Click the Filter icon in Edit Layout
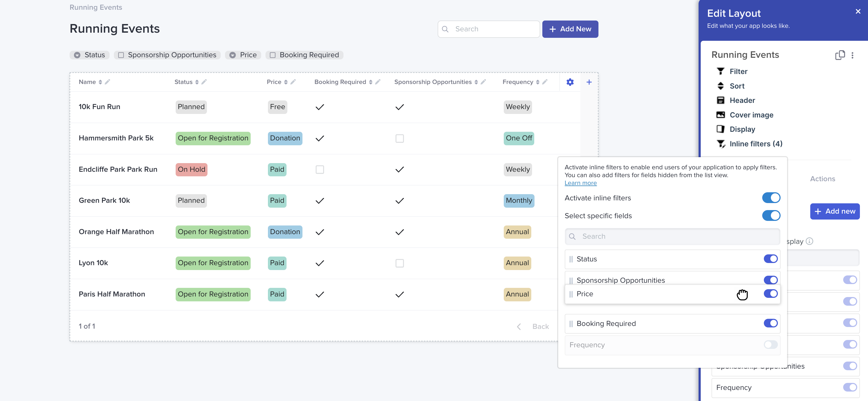This screenshot has width=868, height=401. point(720,72)
